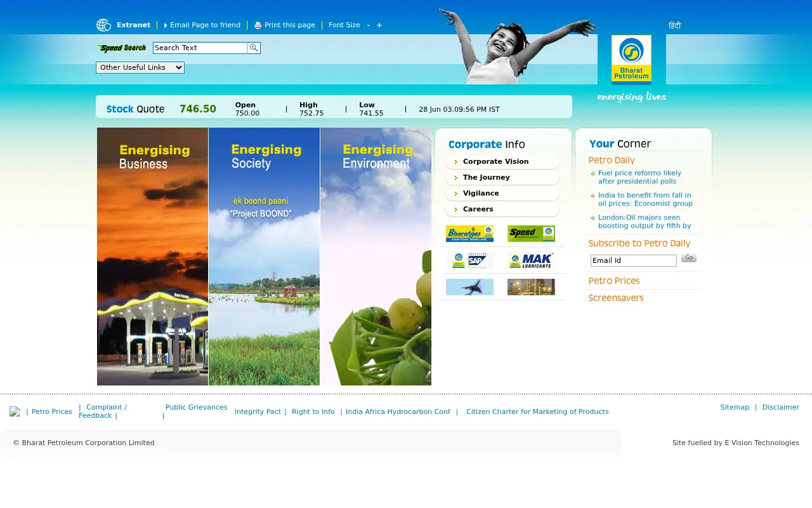Increase font size with plus button
Screen dimensions: 812x508
pos(379,25)
